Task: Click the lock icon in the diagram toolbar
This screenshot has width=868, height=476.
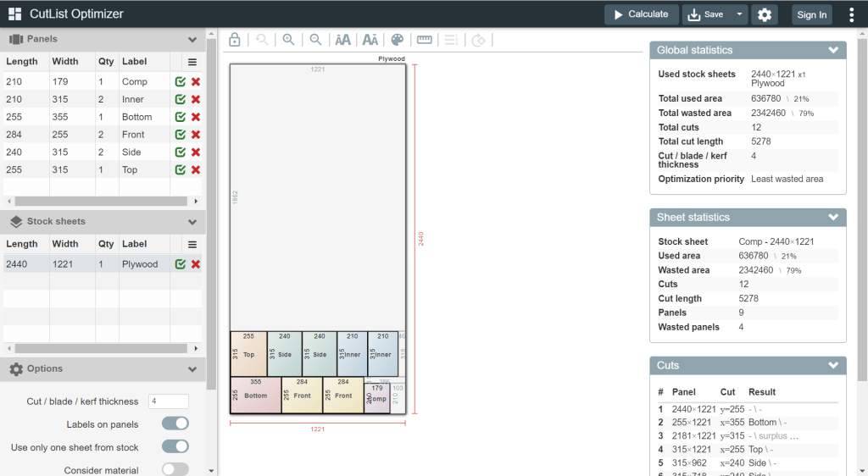Action: (235, 40)
